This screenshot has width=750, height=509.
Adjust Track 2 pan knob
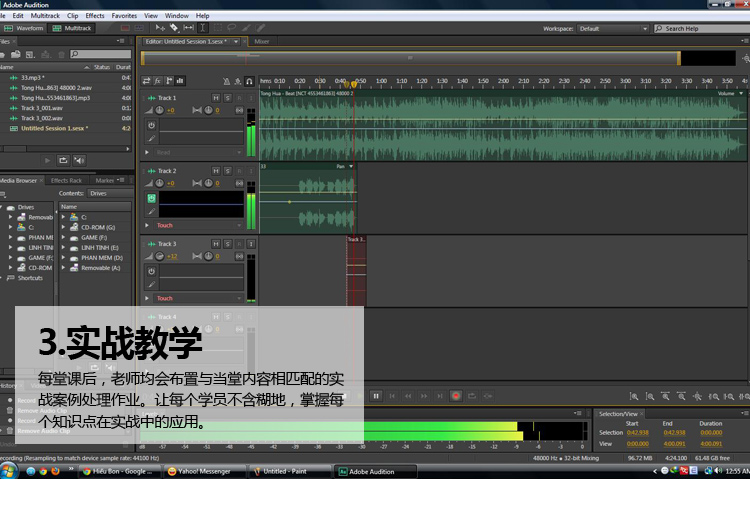209,183
